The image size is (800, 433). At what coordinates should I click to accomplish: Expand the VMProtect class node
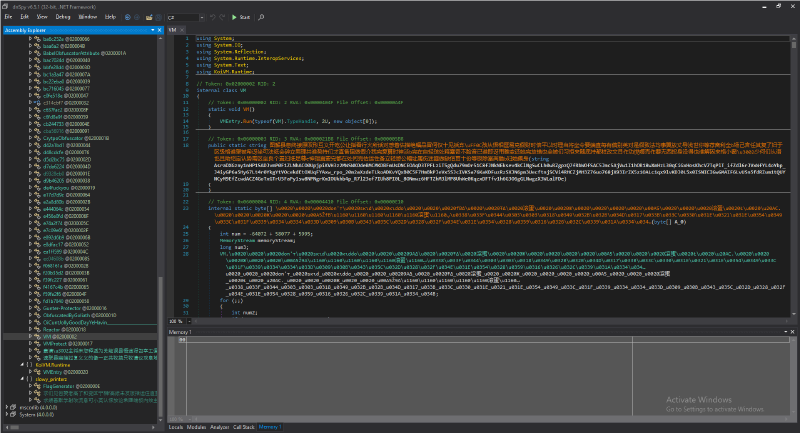[29, 345]
